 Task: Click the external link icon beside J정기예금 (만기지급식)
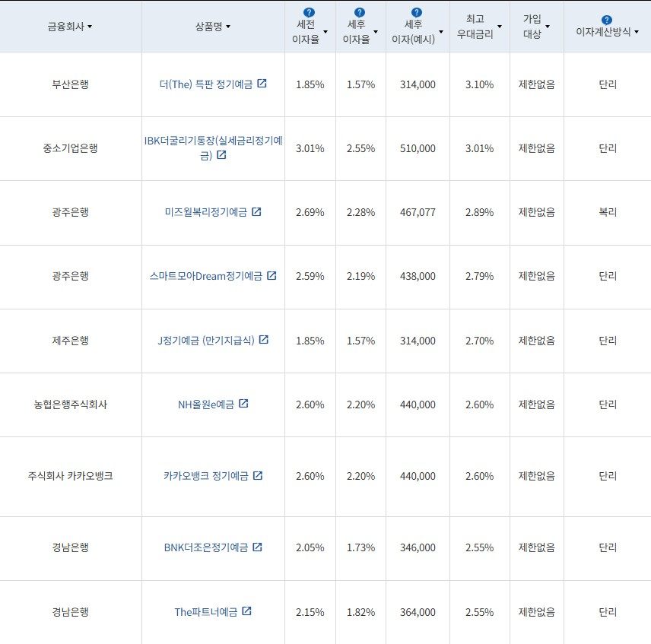(262, 341)
